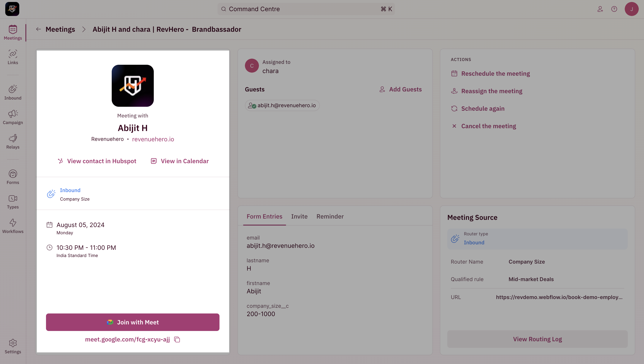Click the calendar icon next to August 05

point(50,225)
